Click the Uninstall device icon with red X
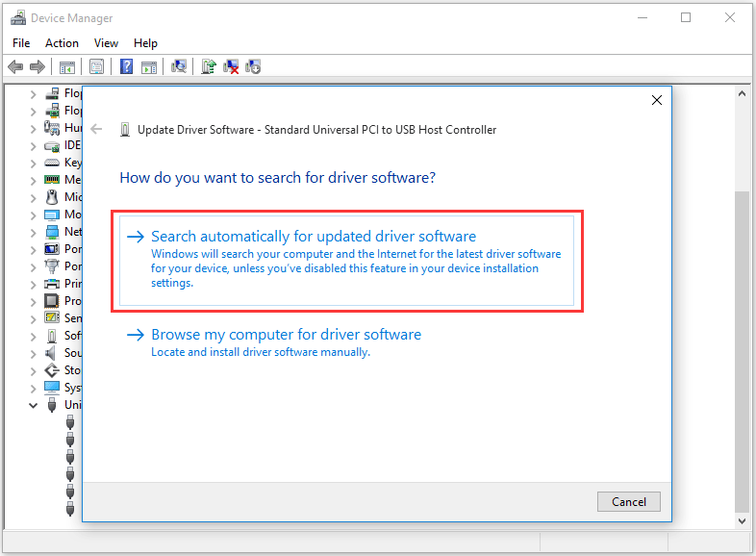This screenshot has height=556, width=756. tap(231, 66)
